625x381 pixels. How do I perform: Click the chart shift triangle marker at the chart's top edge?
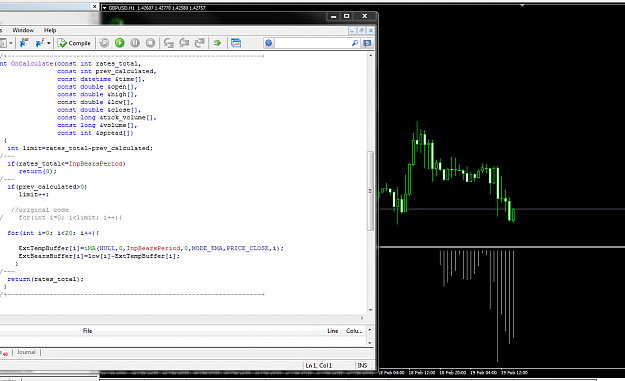tap(522, 5)
